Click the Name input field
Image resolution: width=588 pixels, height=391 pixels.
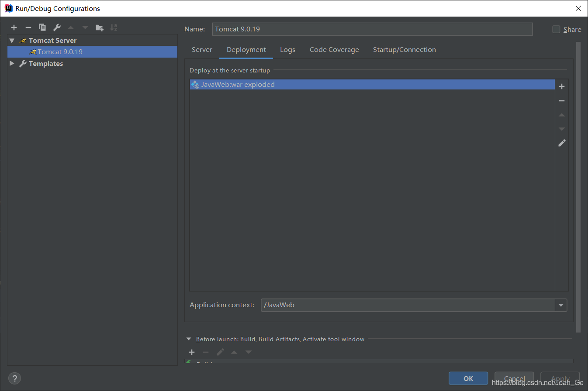point(372,29)
